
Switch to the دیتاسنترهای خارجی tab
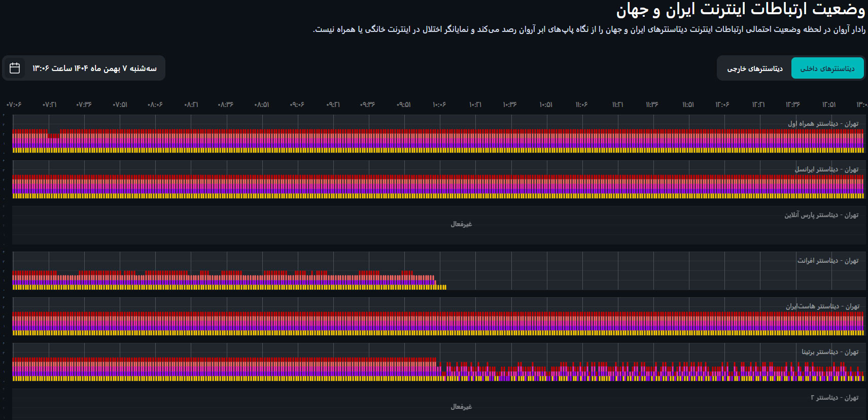pos(754,68)
